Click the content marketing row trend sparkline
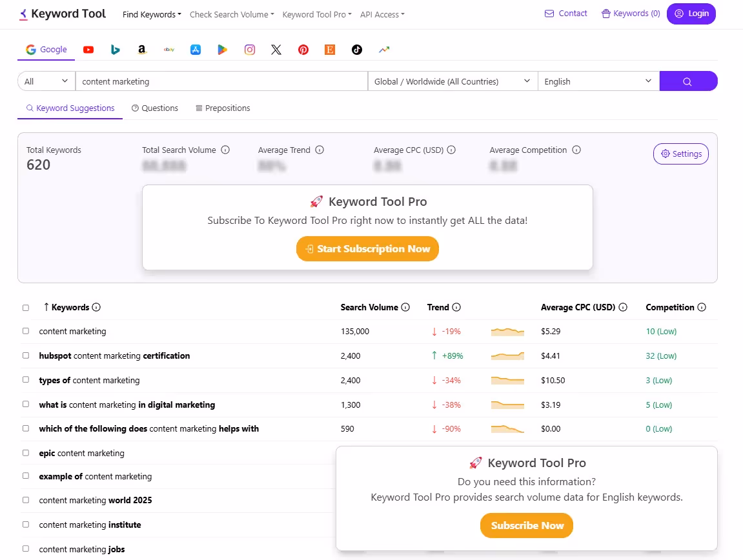This screenshot has height=560, width=743. (x=507, y=332)
